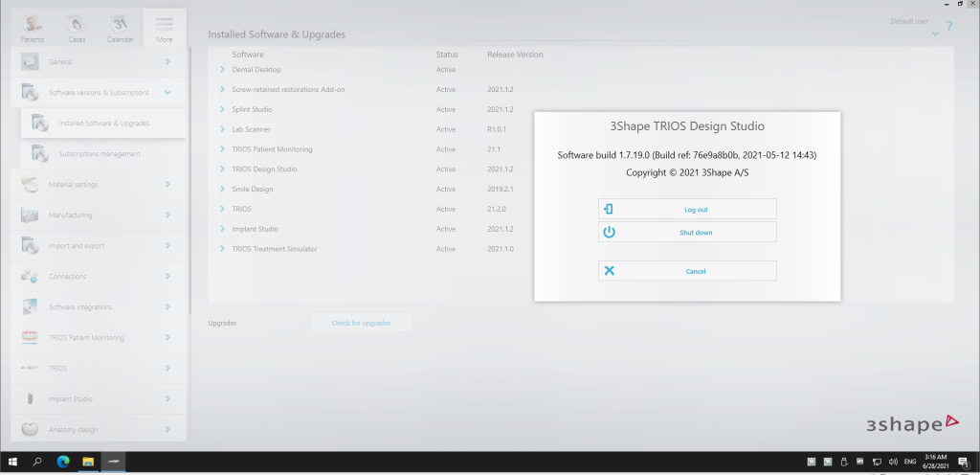Open the Patients tab
The height and width of the screenshot is (475, 980).
click(33, 27)
